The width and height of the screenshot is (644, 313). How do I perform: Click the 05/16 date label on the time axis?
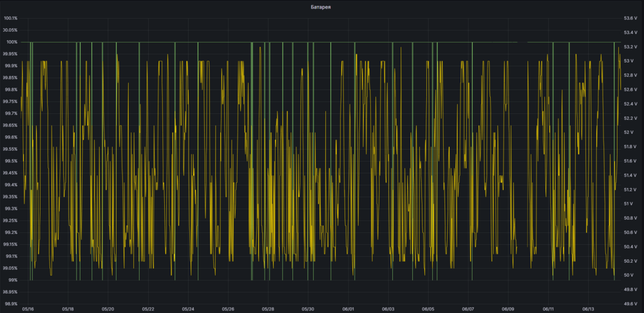28,309
